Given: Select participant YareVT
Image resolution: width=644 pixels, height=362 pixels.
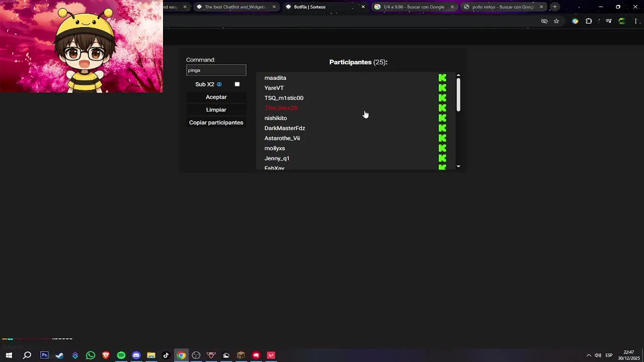Looking at the screenshot, I should click(x=274, y=88).
